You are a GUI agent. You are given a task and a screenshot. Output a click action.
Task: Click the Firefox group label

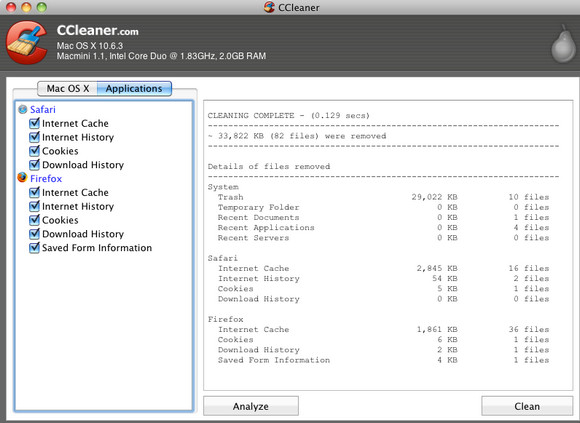[x=46, y=179]
